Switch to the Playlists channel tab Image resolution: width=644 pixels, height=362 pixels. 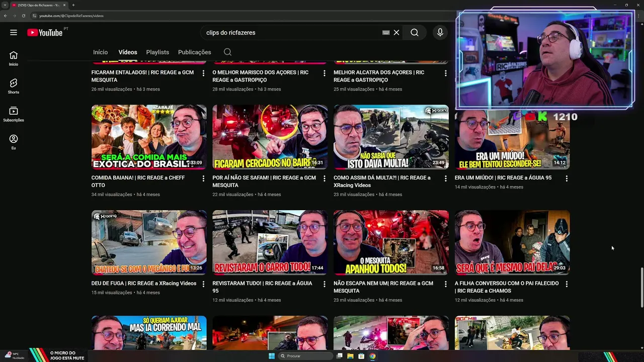pyautogui.click(x=157, y=52)
